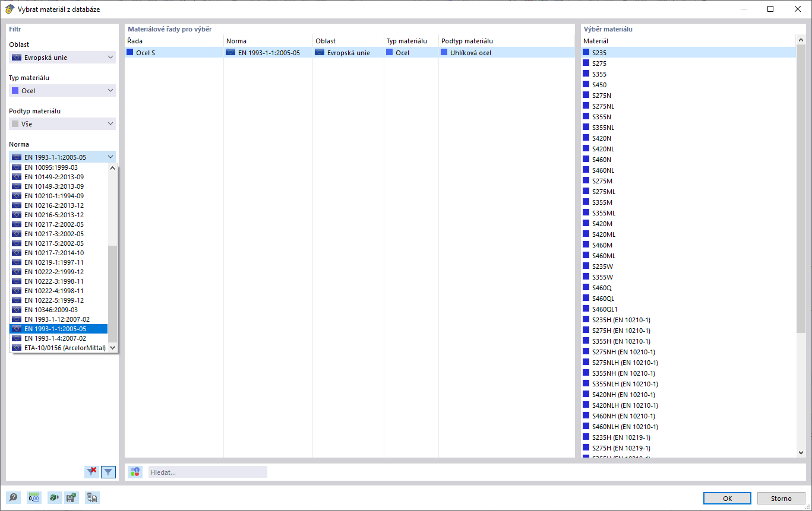Click the material list vertical scrollbar thumb
Screen dimensions: 812x511
(801, 188)
